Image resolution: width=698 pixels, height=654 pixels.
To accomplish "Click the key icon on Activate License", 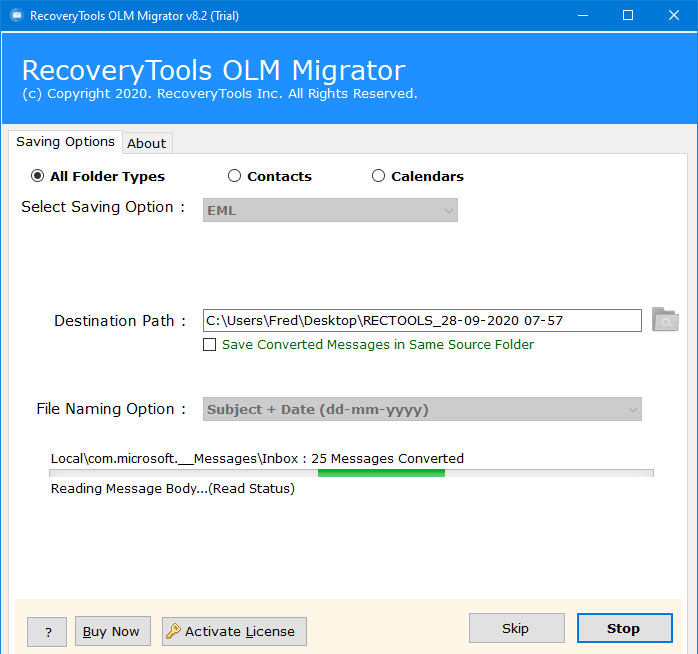I will 173,630.
